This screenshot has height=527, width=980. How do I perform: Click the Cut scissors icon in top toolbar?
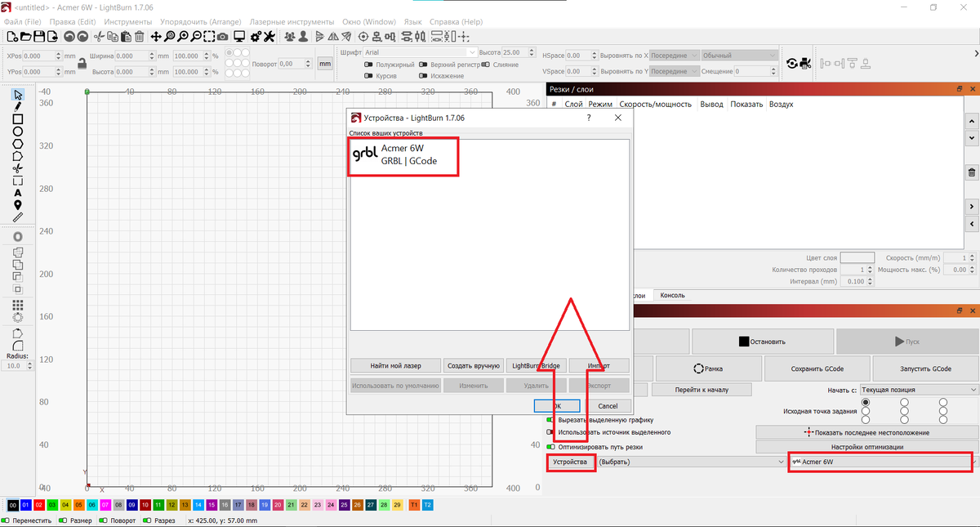click(x=100, y=37)
